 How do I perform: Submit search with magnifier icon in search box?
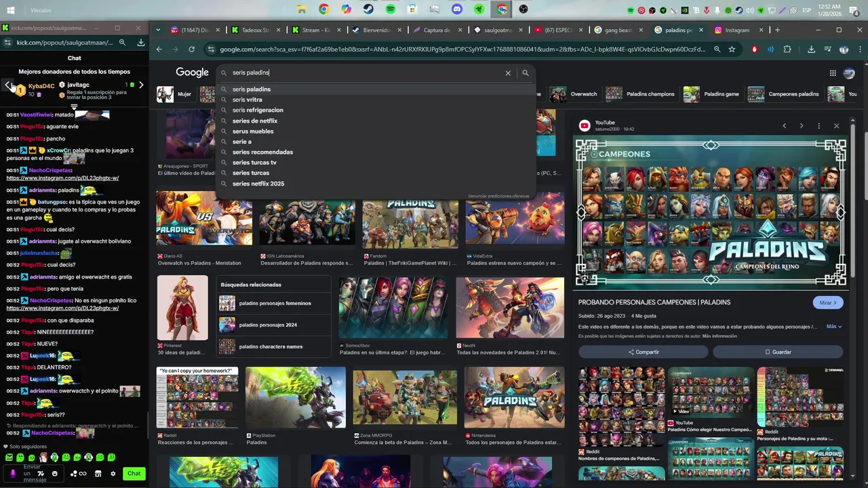[525, 73]
